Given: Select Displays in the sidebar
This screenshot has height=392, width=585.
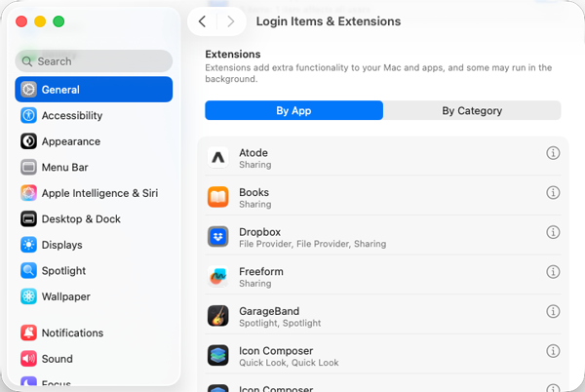Looking at the screenshot, I should click(x=61, y=245).
